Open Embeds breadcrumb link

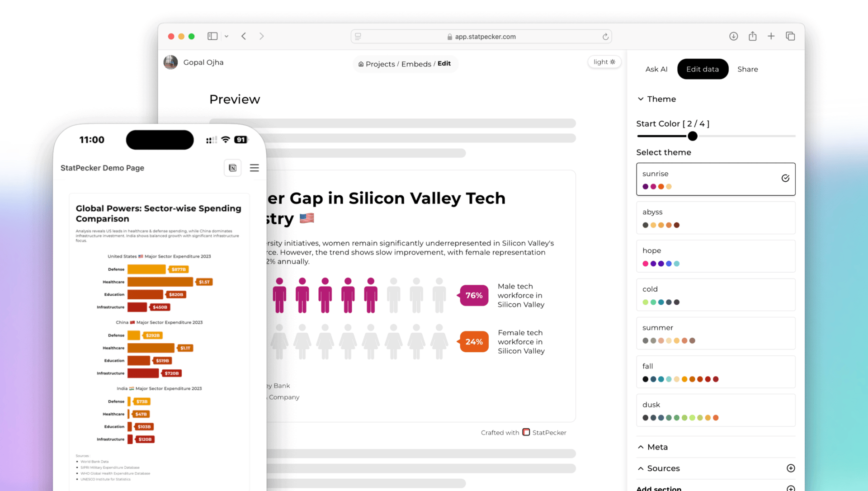(416, 64)
